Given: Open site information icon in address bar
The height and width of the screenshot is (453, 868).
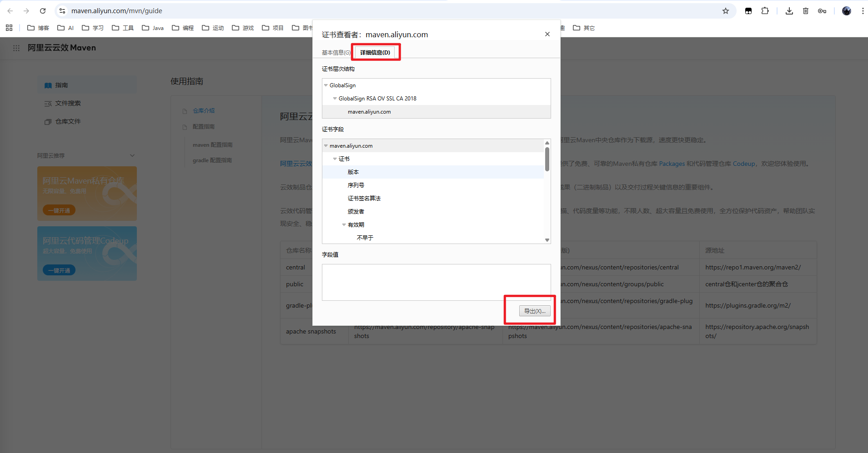Looking at the screenshot, I should click(x=62, y=11).
